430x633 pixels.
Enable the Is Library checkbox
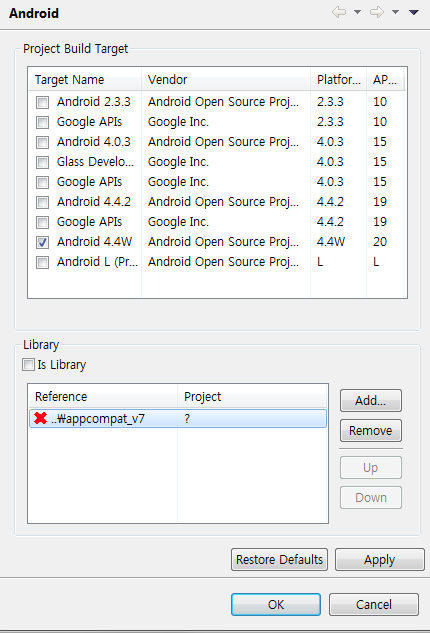click(x=28, y=365)
